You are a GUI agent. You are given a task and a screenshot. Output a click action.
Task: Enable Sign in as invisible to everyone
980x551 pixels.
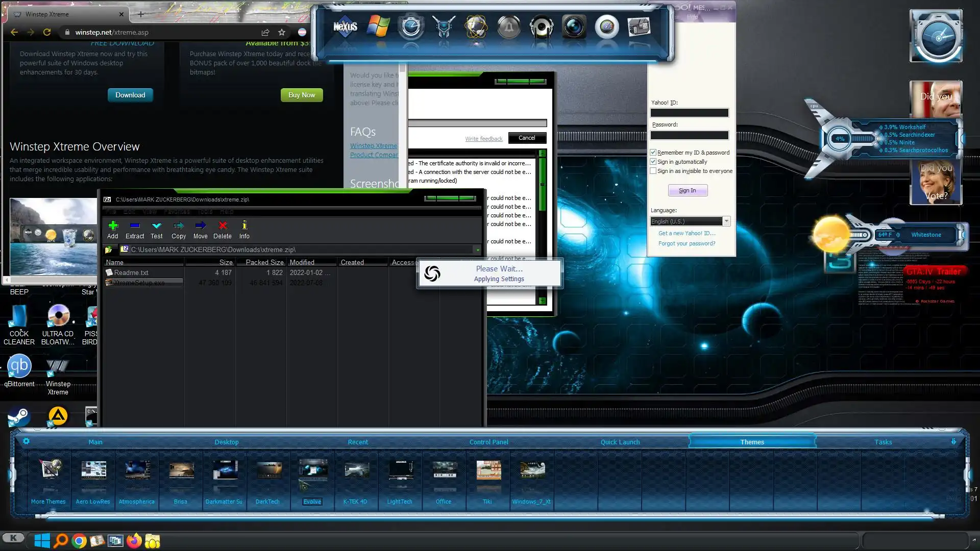click(653, 171)
